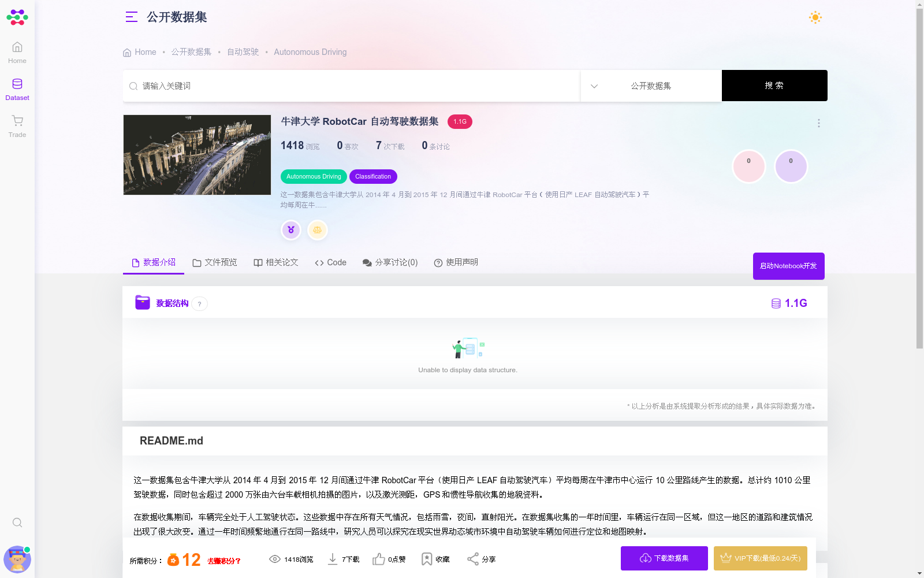Focus the keyword search input field
The width and height of the screenshot is (924, 578).
[351, 86]
